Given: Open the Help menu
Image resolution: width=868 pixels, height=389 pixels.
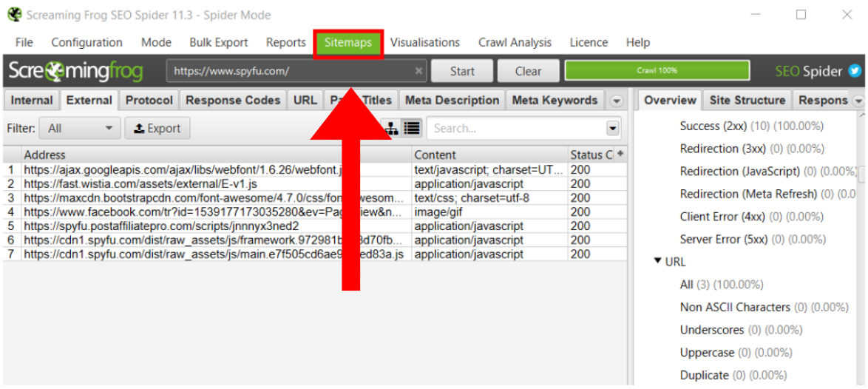Looking at the screenshot, I should tap(638, 43).
